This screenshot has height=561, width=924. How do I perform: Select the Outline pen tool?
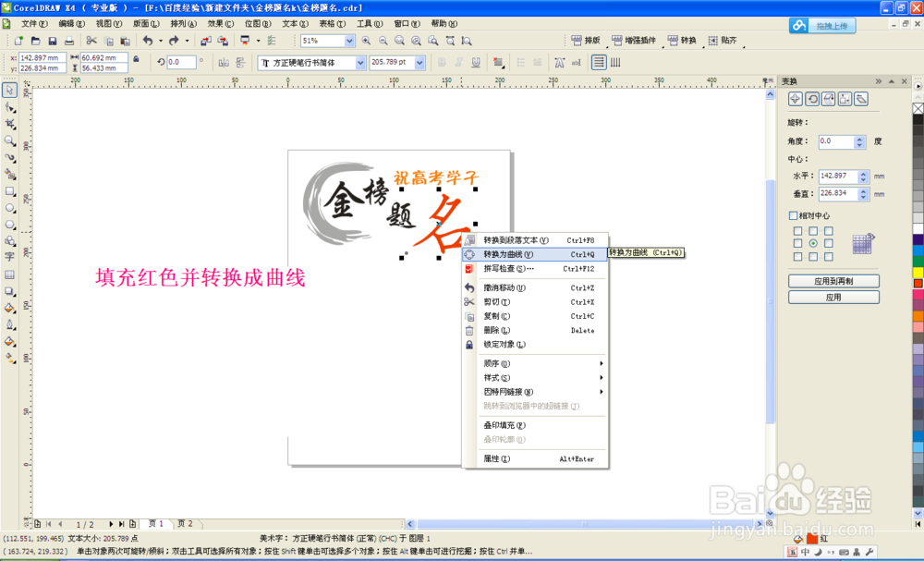[10, 324]
